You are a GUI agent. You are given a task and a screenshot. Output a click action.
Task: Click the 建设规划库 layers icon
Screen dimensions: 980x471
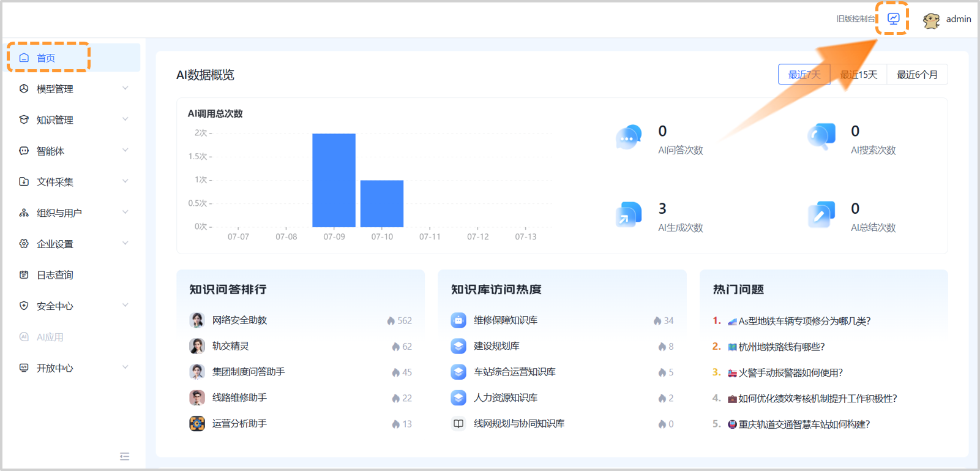tap(458, 346)
